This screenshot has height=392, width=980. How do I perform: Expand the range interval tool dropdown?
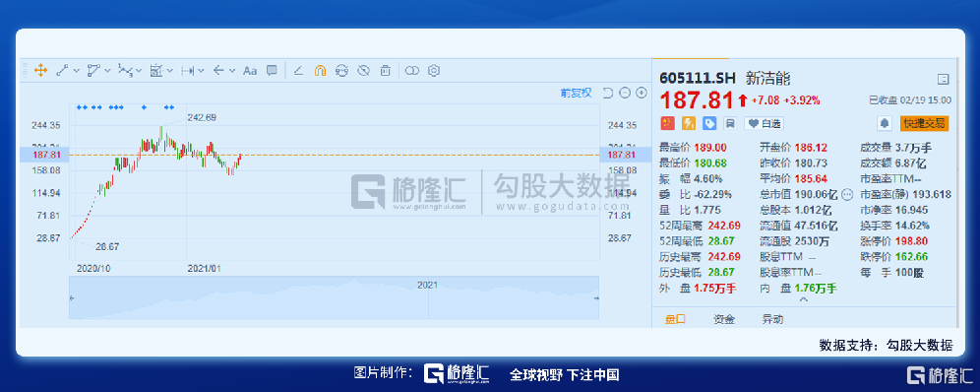[201, 71]
